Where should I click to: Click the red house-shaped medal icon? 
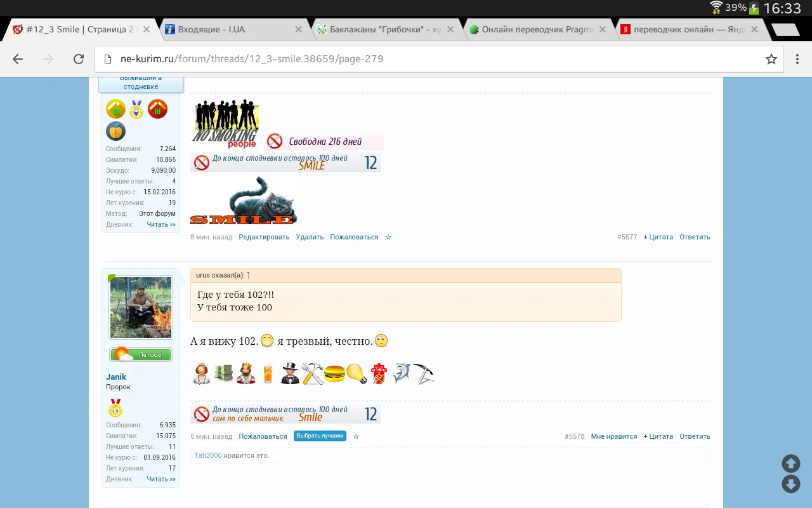pyautogui.click(x=157, y=109)
